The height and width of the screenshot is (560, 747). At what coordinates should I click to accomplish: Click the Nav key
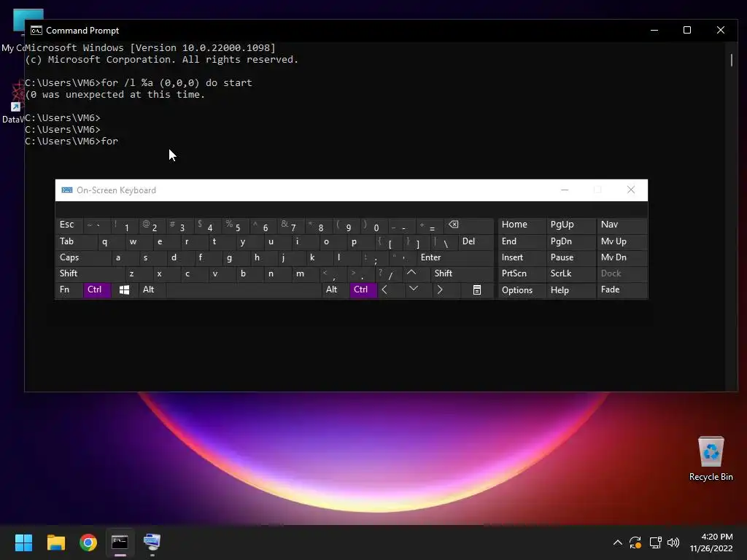[x=622, y=225]
